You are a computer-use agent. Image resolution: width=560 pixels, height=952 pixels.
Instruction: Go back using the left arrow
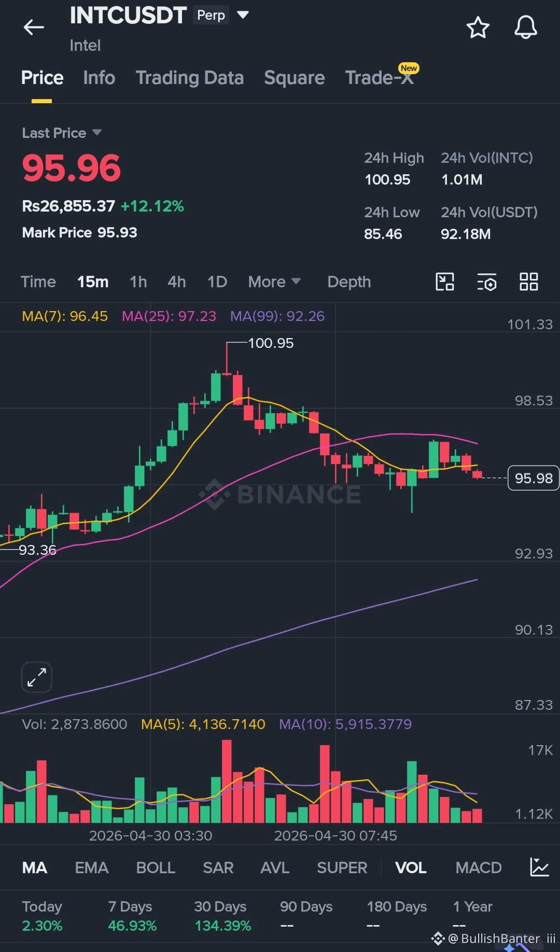34,27
